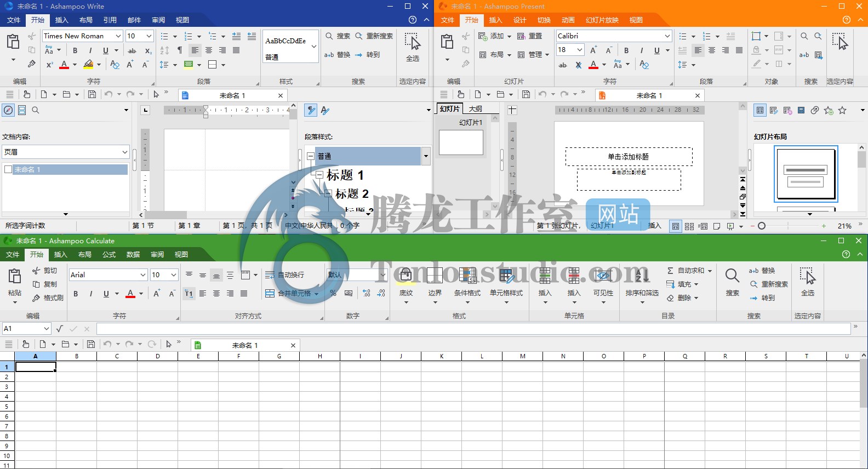This screenshot has height=469, width=868.
Task: Click the Write font color A icon
Action: tap(64, 65)
